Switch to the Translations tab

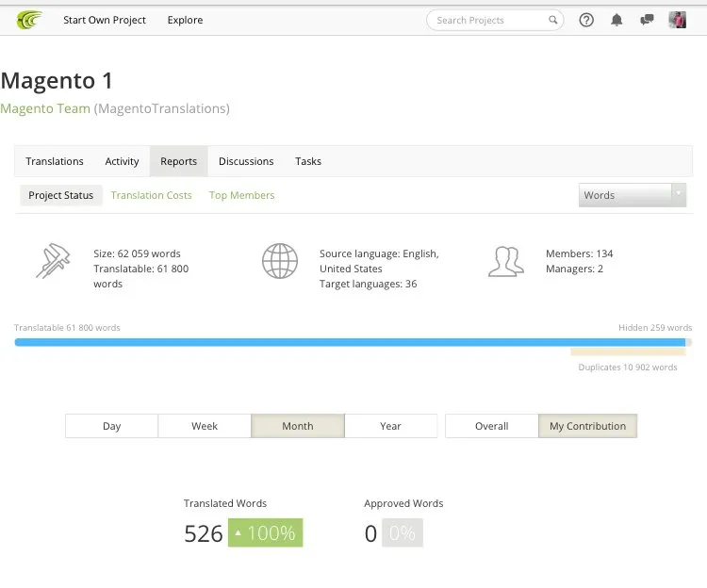click(x=55, y=161)
